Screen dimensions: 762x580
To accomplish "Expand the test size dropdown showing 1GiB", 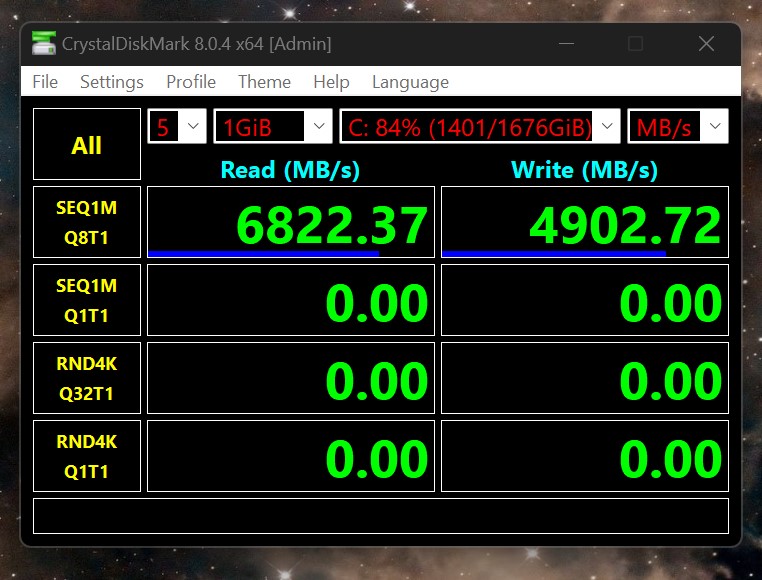I will pyautogui.click(x=273, y=126).
